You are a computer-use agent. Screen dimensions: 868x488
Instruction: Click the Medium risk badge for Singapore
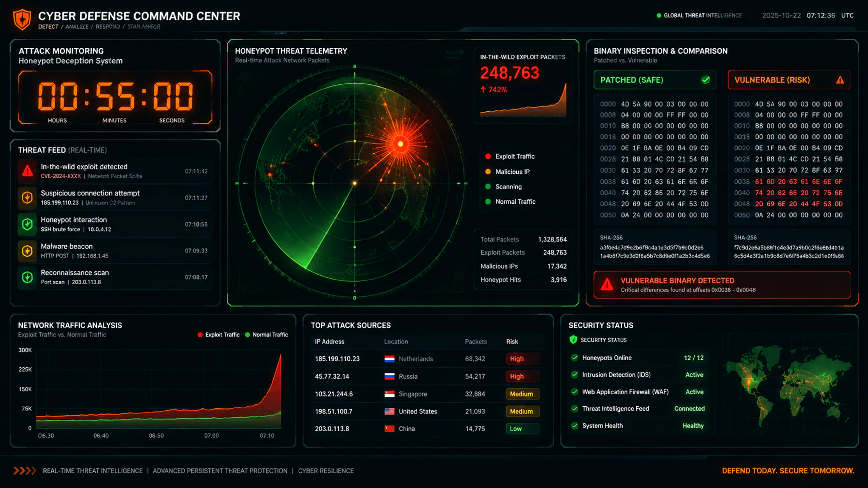[522, 394]
